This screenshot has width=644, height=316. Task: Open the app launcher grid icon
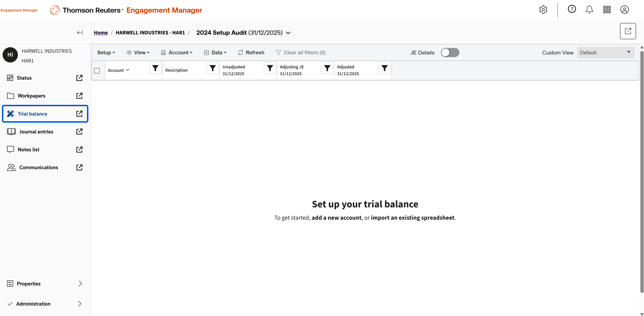click(607, 10)
